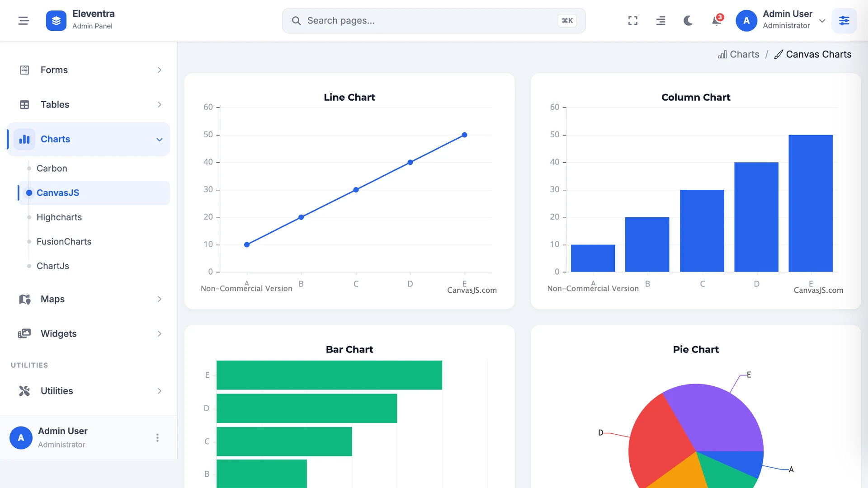The height and width of the screenshot is (488, 868).
Task: Open the Tables menu item
Action: [x=89, y=105]
